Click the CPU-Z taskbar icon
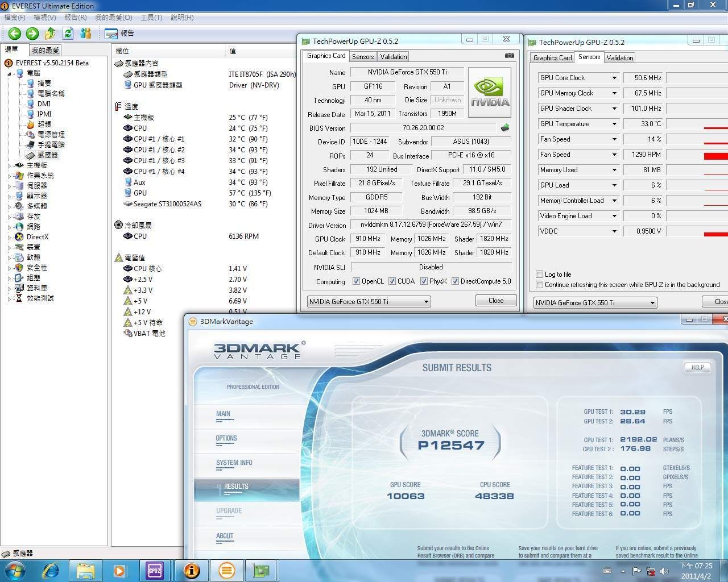Screen dimensions: 728x582 155,570
